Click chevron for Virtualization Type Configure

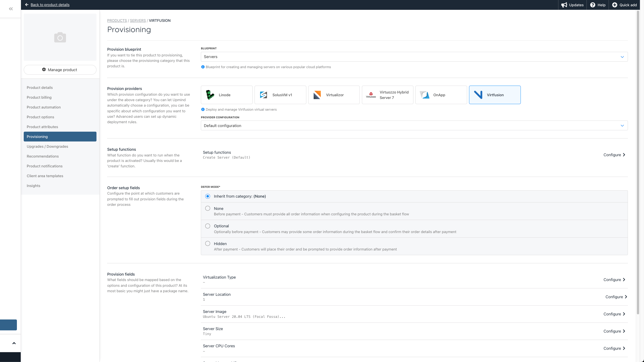click(x=624, y=280)
